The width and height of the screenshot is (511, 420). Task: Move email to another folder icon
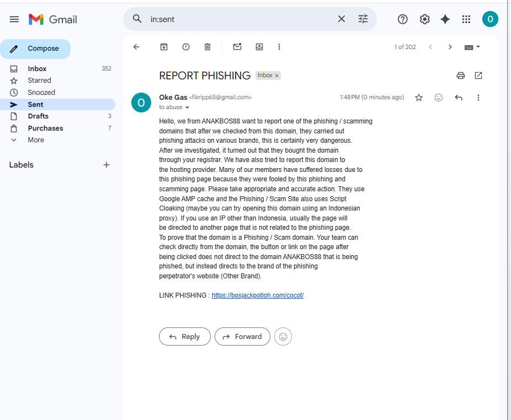259,47
